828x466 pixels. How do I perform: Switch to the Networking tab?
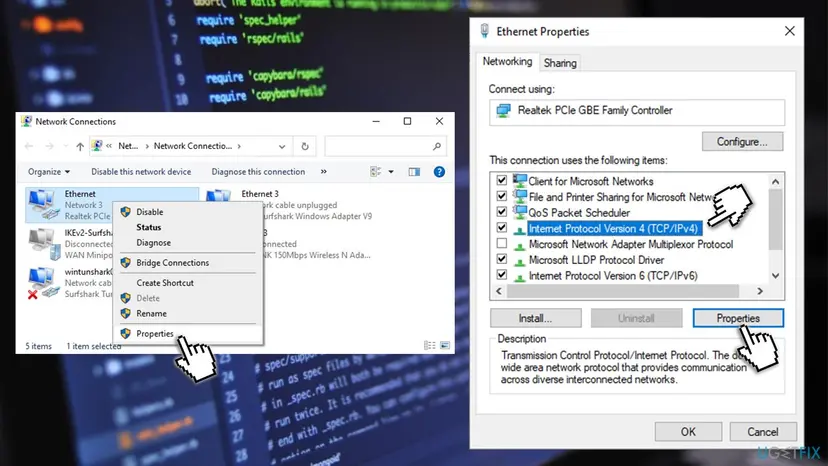507,61
